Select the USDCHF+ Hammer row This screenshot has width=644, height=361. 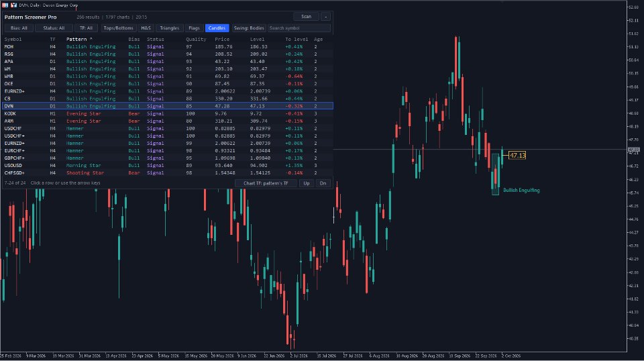[168, 136]
